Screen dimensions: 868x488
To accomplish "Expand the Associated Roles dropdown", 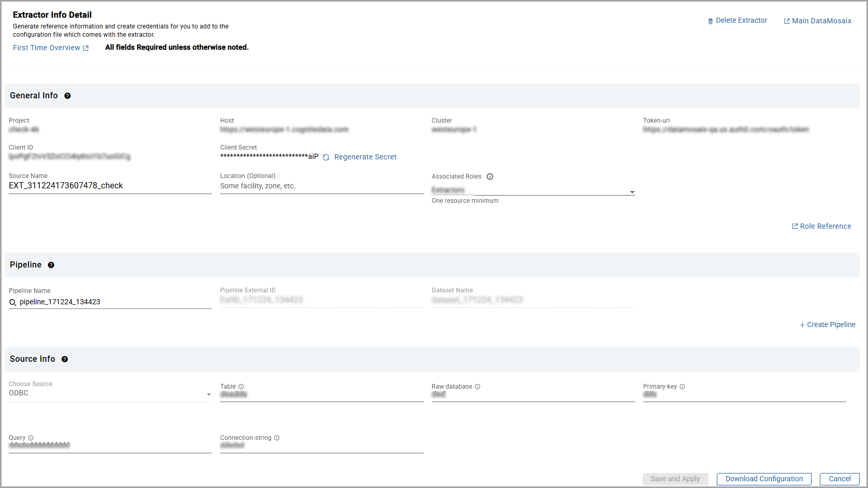I will tap(632, 192).
